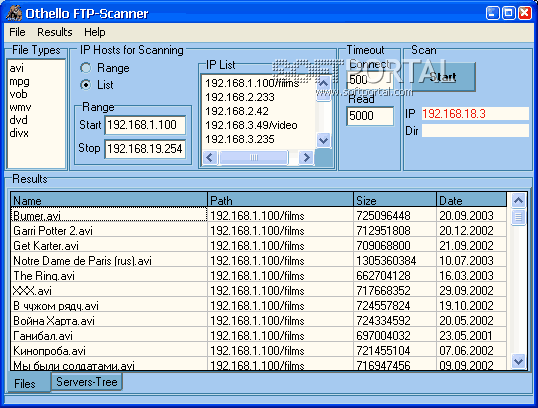Image resolution: width=538 pixels, height=408 pixels.
Task: Click the Range Stop IP field
Action: 145,149
